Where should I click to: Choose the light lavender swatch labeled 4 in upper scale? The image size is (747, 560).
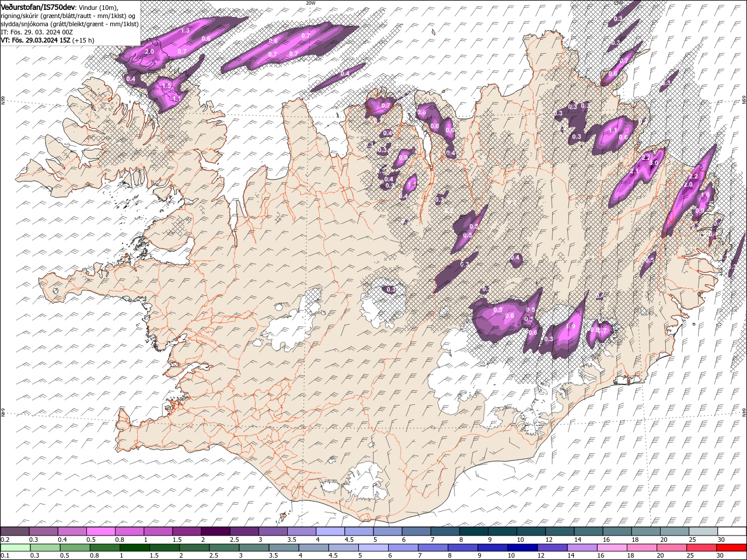click(x=330, y=531)
